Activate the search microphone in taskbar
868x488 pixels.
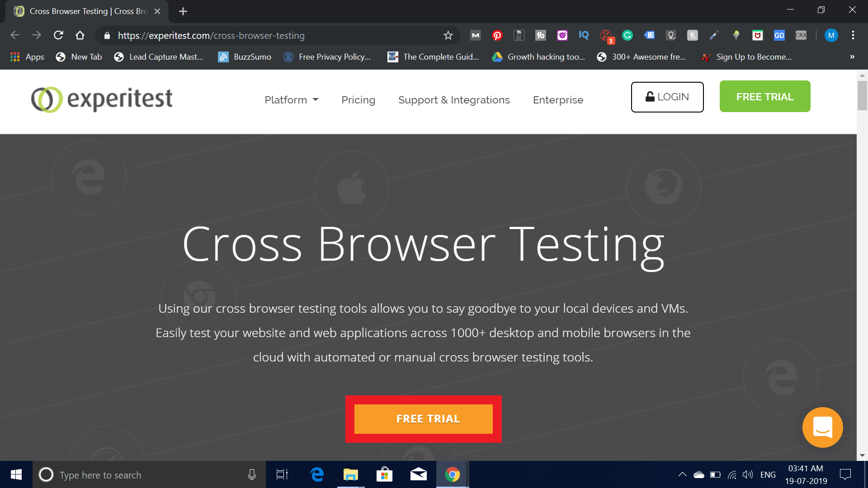(252, 474)
